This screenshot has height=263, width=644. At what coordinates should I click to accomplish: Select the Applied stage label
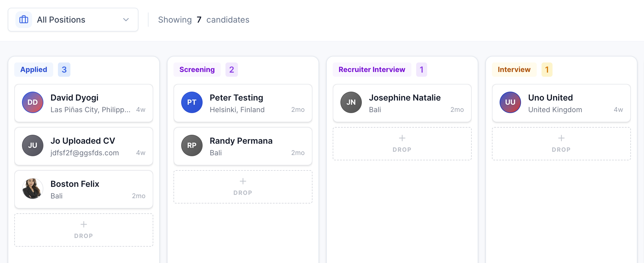click(34, 70)
